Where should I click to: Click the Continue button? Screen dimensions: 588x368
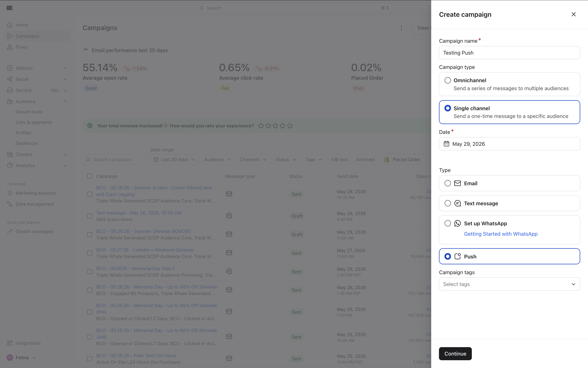[x=455, y=354]
